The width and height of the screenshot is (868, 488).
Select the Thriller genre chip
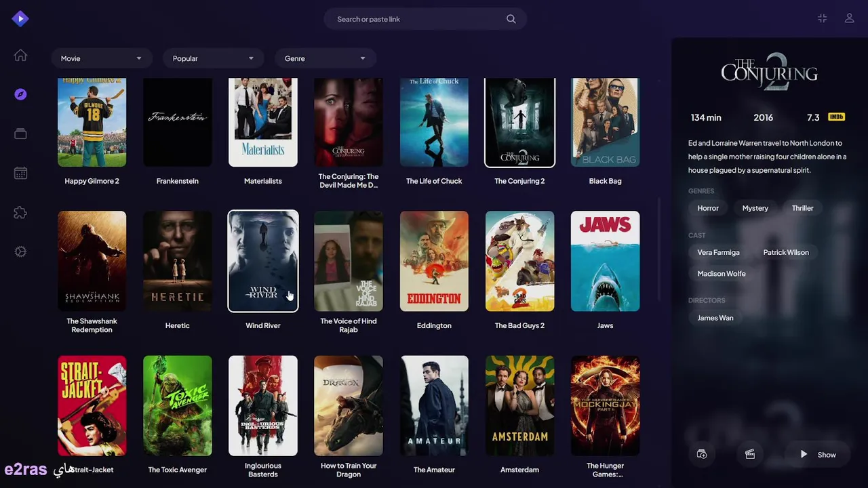coord(802,208)
